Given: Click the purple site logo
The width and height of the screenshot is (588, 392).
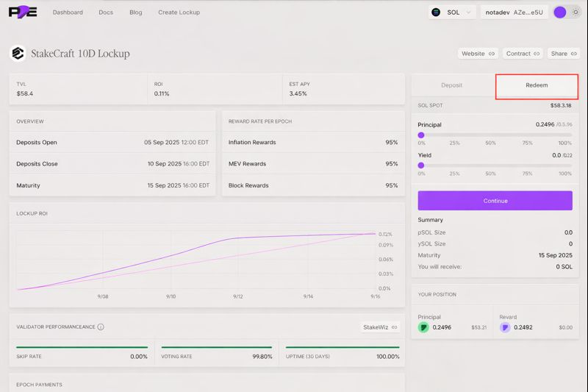Looking at the screenshot, I should pyautogui.click(x=23, y=13).
